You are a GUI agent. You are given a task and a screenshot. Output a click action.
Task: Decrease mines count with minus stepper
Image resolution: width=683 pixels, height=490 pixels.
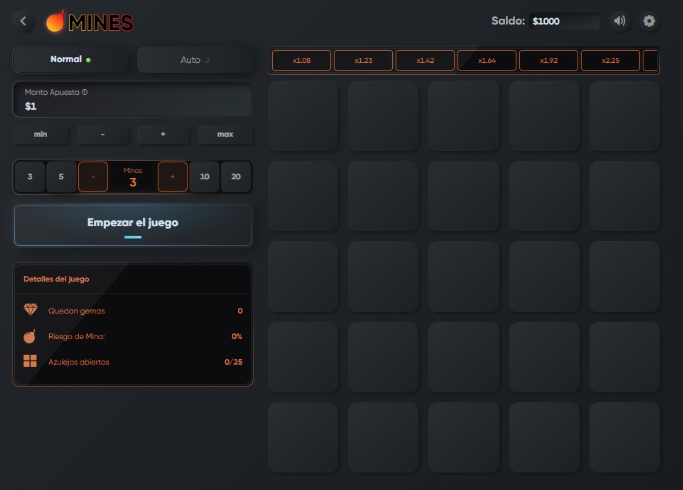(x=93, y=177)
